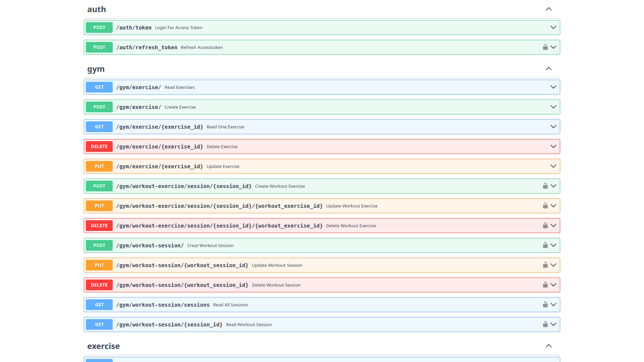Expand Login For Access Token endpoint chevron

[x=553, y=27]
